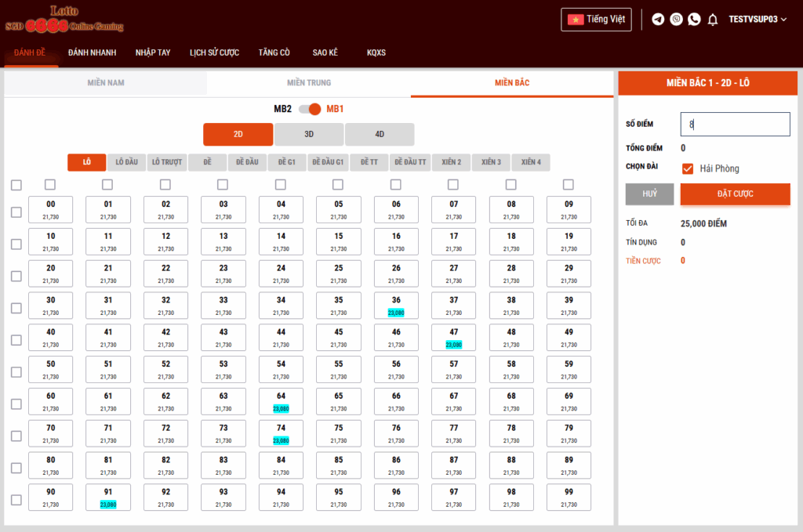803x532 pixels.
Task: Switch to the MIỀN NAM tab
Action: pyautogui.click(x=106, y=83)
